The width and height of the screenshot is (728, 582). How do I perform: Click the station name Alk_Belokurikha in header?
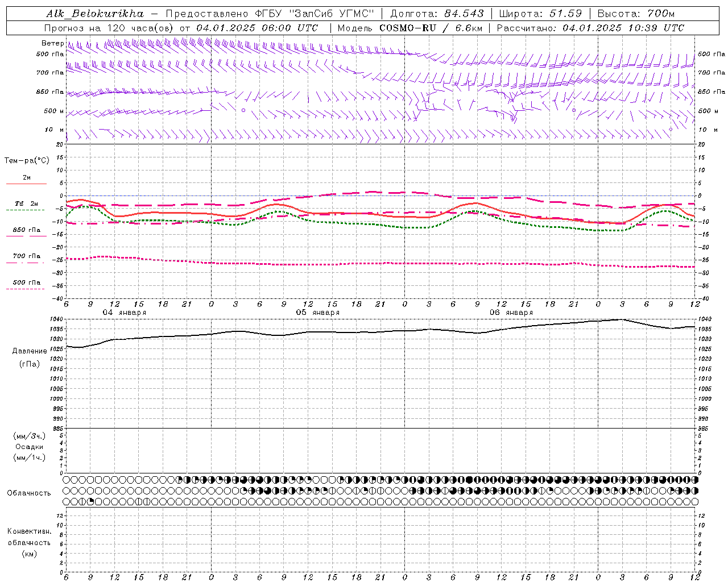click(95, 13)
